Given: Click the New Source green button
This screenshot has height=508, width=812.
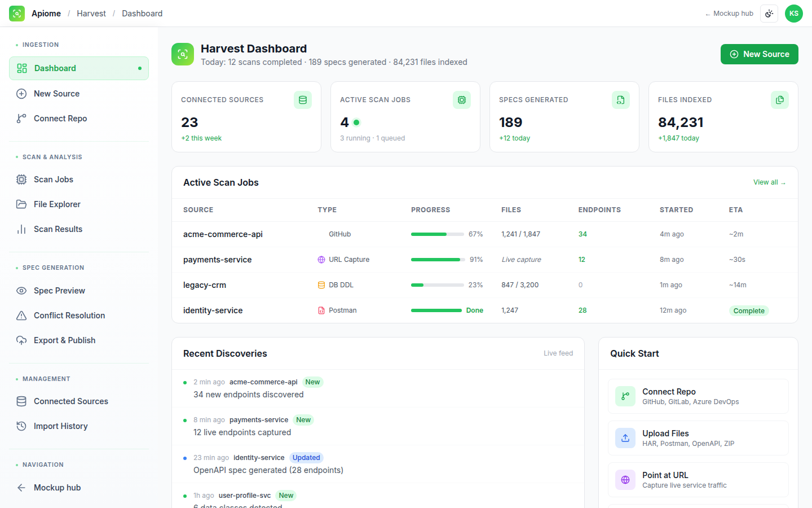Looking at the screenshot, I should click(760, 54).
